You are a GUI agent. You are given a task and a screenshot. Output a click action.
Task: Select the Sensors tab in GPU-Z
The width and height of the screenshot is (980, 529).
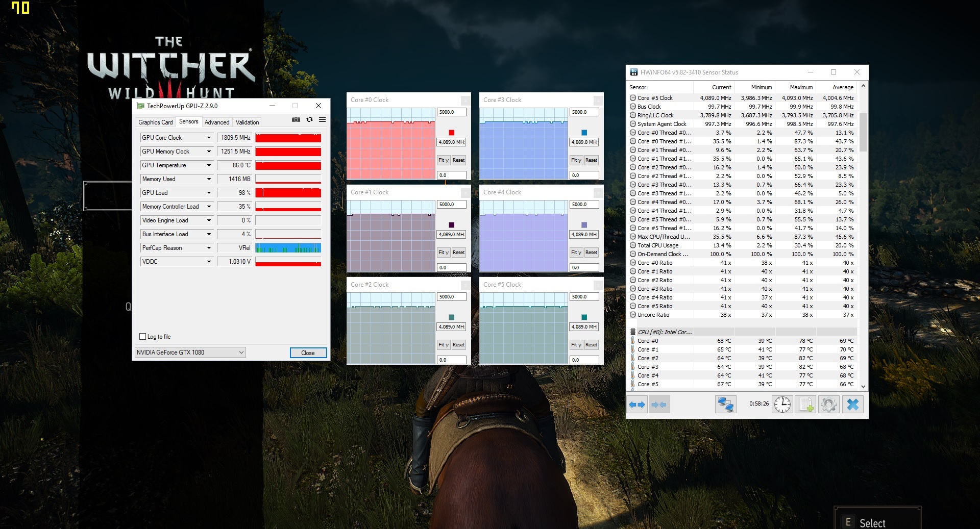(189, 121)
